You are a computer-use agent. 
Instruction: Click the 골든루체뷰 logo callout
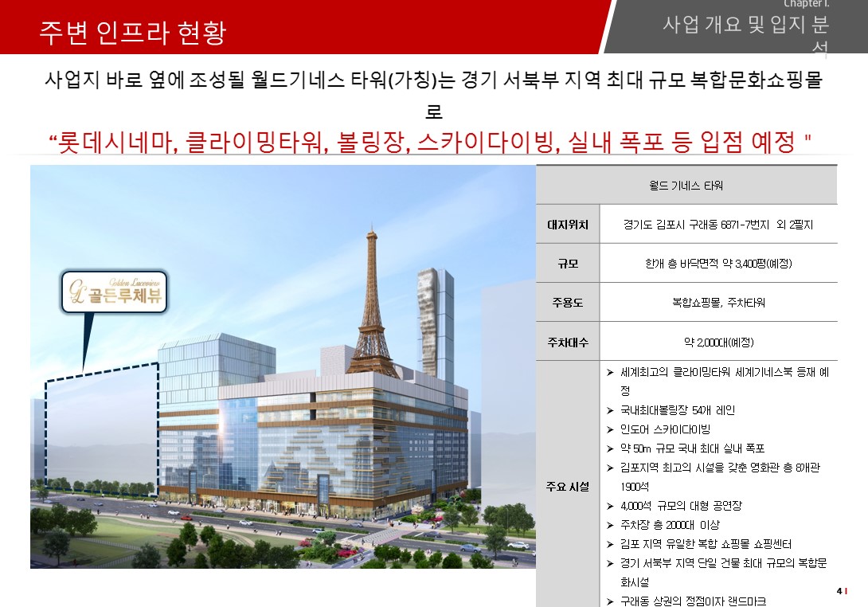pos(114,292)
